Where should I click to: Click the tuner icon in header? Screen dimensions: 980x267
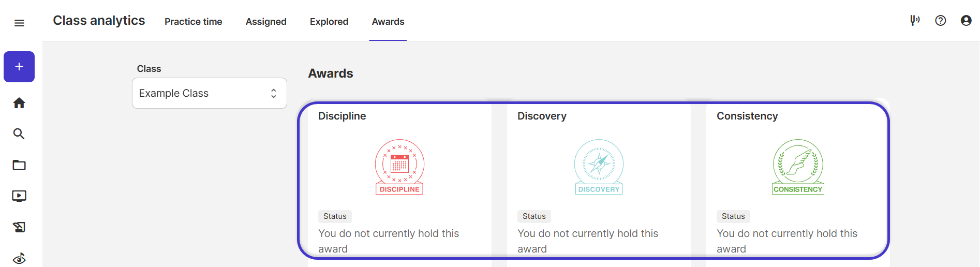tap(915, 20)
